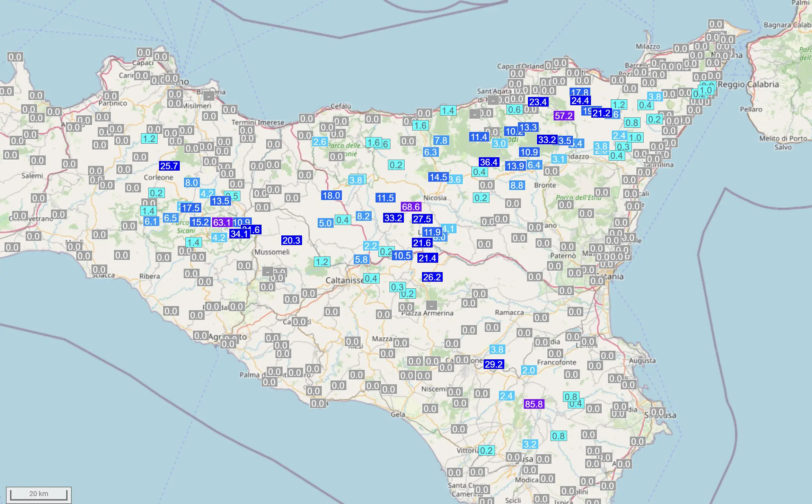Click the 23.4 dark blue marker
Screen dimensions: 812x504
[538, 102]
